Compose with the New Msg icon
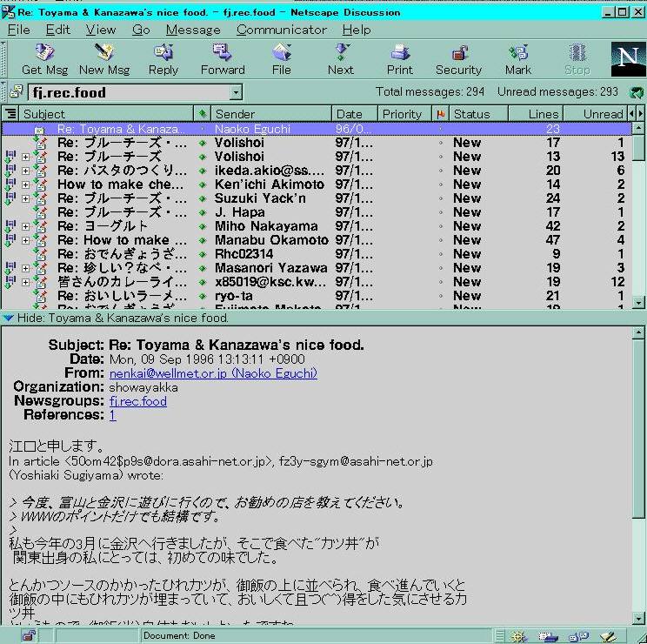Viewport: 647px width, 644px height. click(x=103, y=59)
